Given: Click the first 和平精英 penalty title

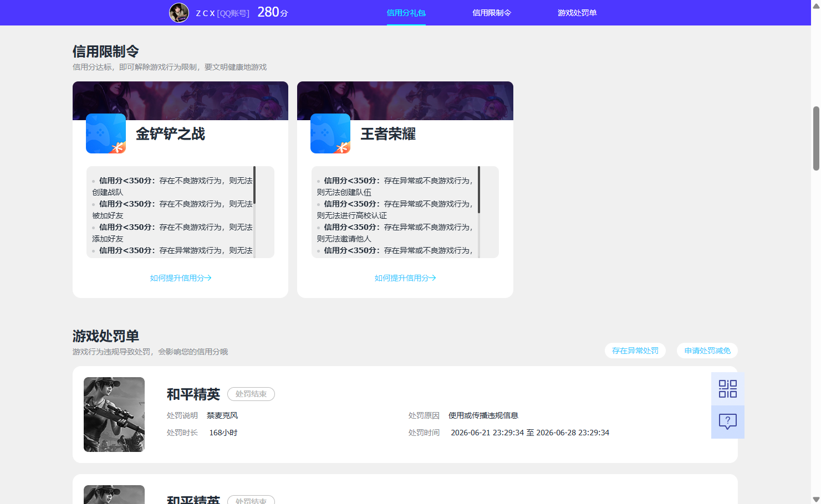Looking at the screenshot, I should (193, 394).
